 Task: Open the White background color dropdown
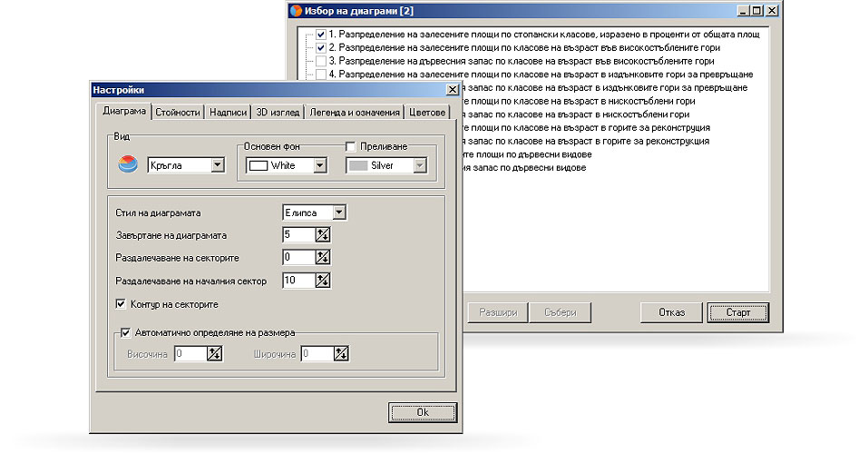[x=319, y=165]
